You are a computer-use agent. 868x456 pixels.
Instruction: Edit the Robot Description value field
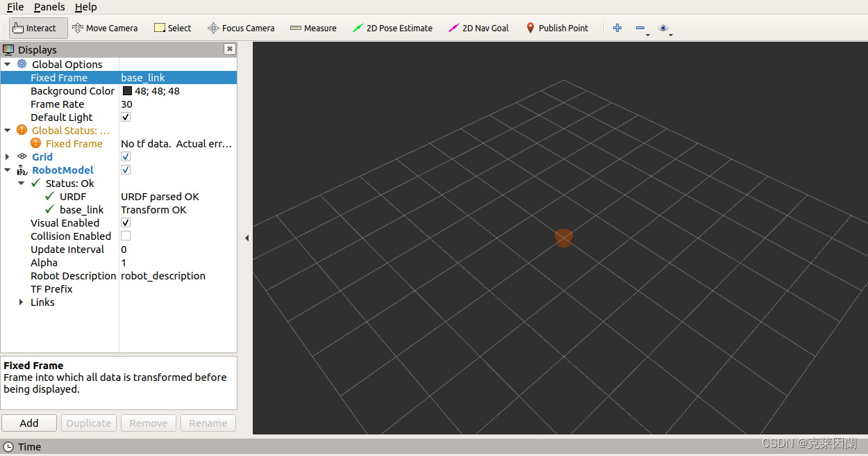tap(178, 275)
